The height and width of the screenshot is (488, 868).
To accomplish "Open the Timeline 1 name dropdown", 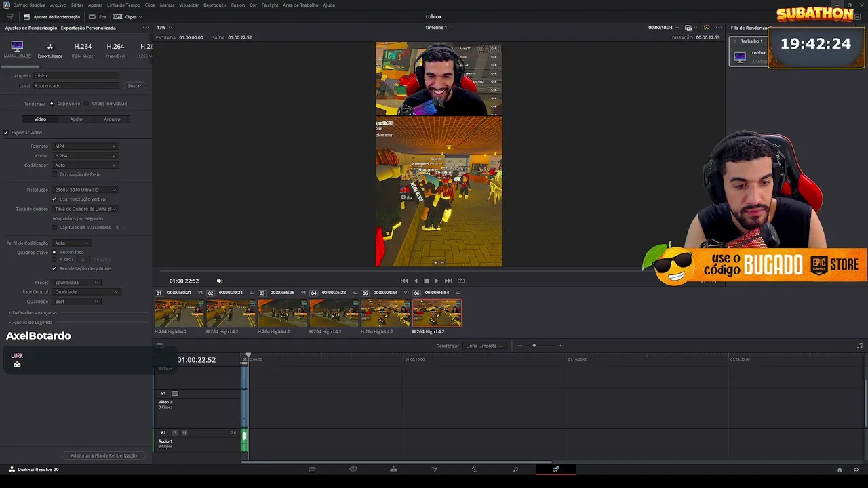I will pyautogui.click(x=439, y=28).
